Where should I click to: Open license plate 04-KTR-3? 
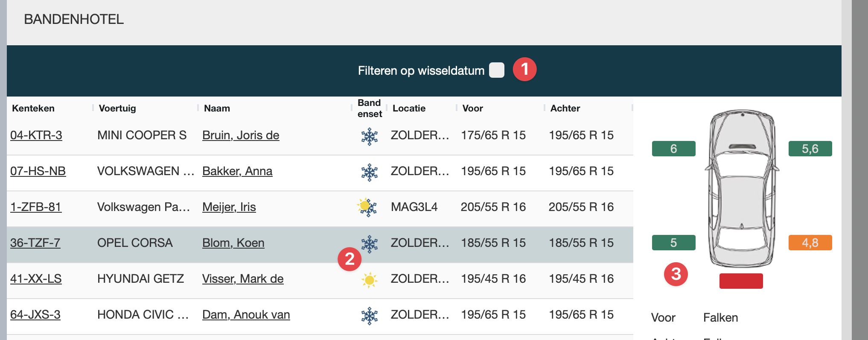click(x=36, y=135)
